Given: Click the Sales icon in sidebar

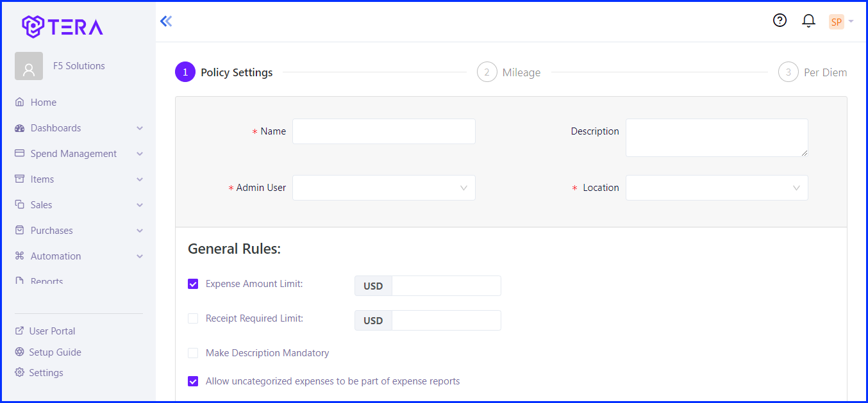Looking at the screenshot, I should 19,205.
